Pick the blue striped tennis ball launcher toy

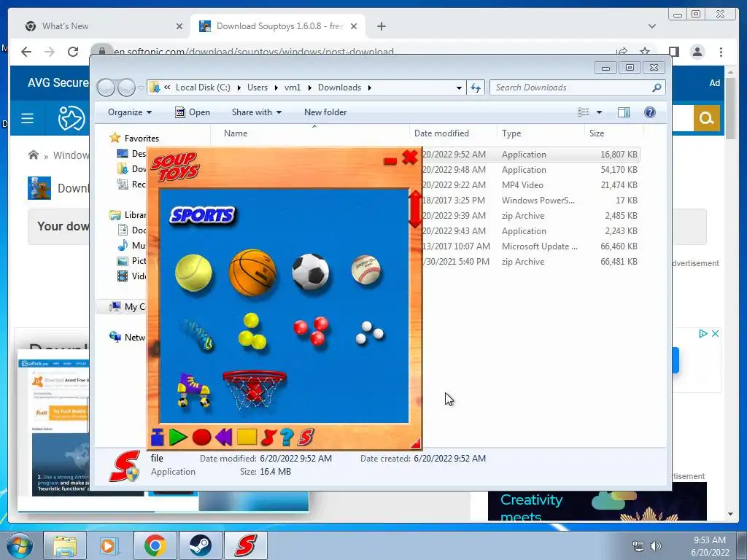click(198, 334)
